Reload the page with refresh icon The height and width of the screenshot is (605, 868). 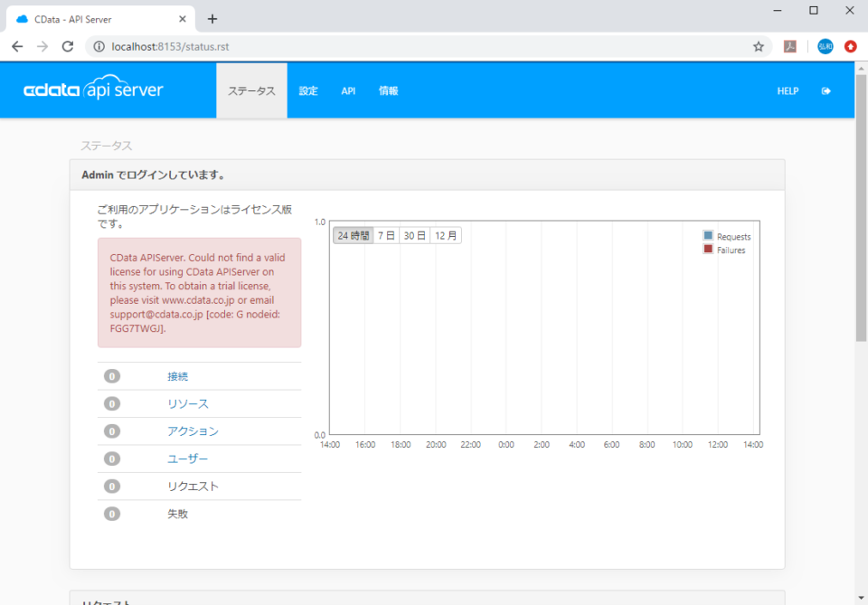click(x=68, y=46)
